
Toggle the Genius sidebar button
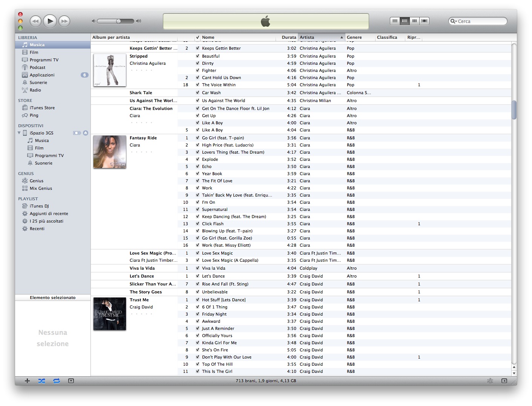(x=504, y=381)
